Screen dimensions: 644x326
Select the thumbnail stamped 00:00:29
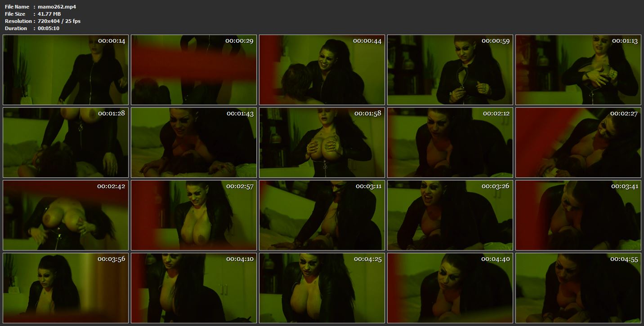coord(194,70)
